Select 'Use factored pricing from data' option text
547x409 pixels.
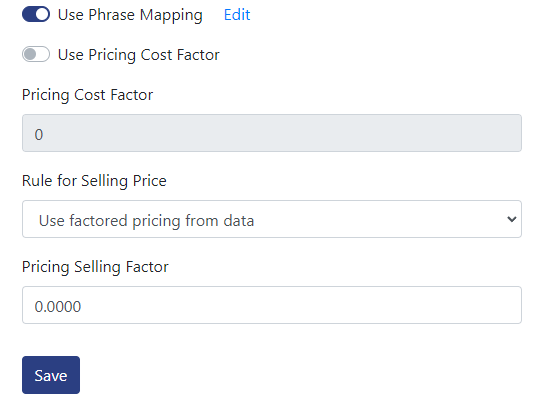click(x=146, y=221)
